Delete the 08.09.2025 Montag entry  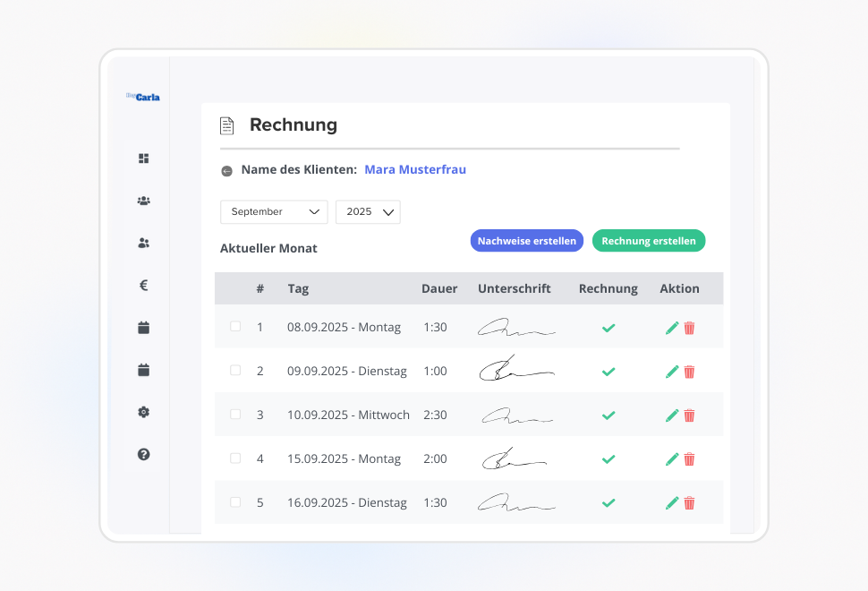pos(689,328)
